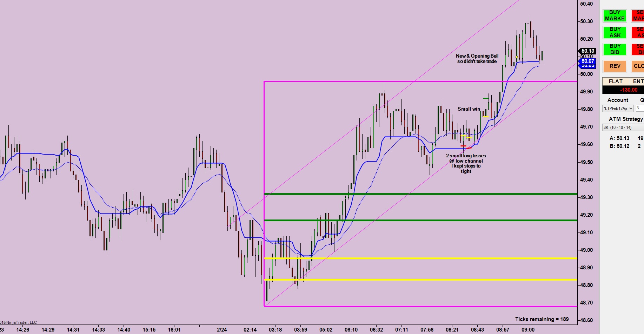Click the orange CLOSE position button
This screenshot has height=334, width=644.
click(x=638, y=66)
